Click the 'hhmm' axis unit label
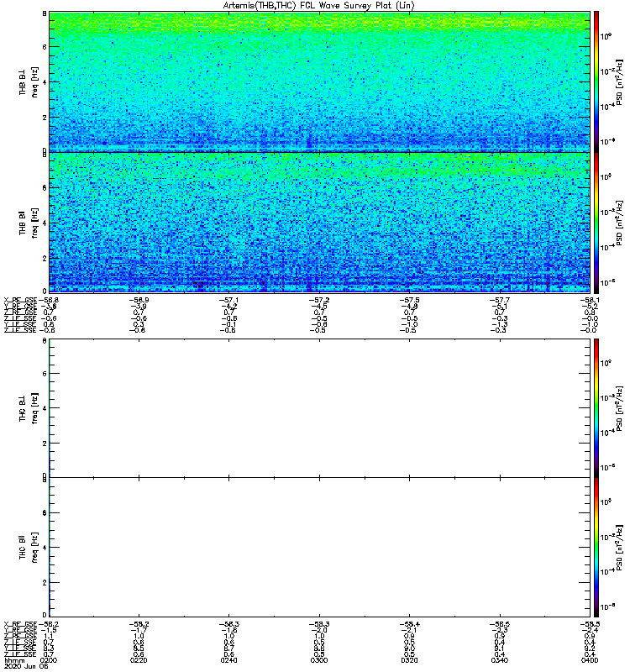The image size is (630, 672). point(14,660)
